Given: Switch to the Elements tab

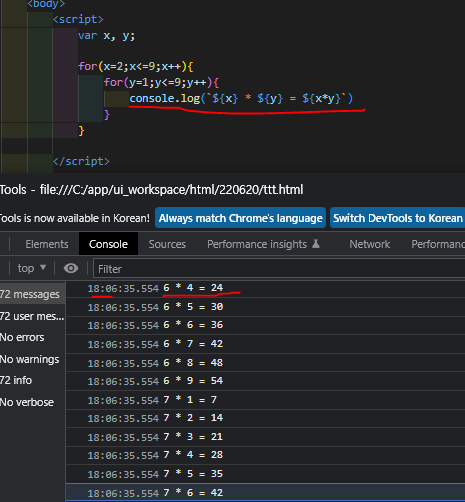Looking at the screenshot, I should 47,244.
